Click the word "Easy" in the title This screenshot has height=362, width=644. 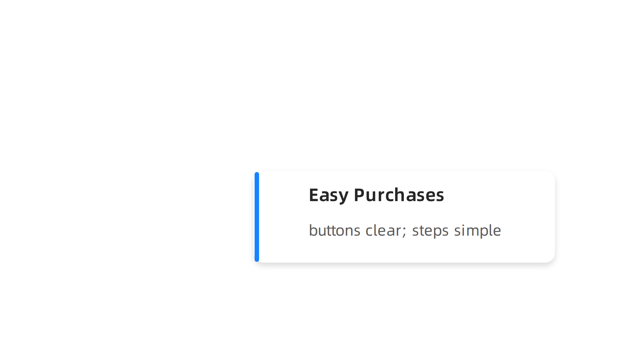click(x=328, y=195)
